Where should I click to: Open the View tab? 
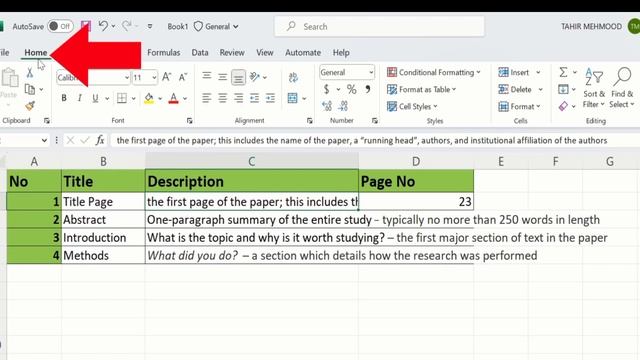pyautogui.click(x=264, y=53)
